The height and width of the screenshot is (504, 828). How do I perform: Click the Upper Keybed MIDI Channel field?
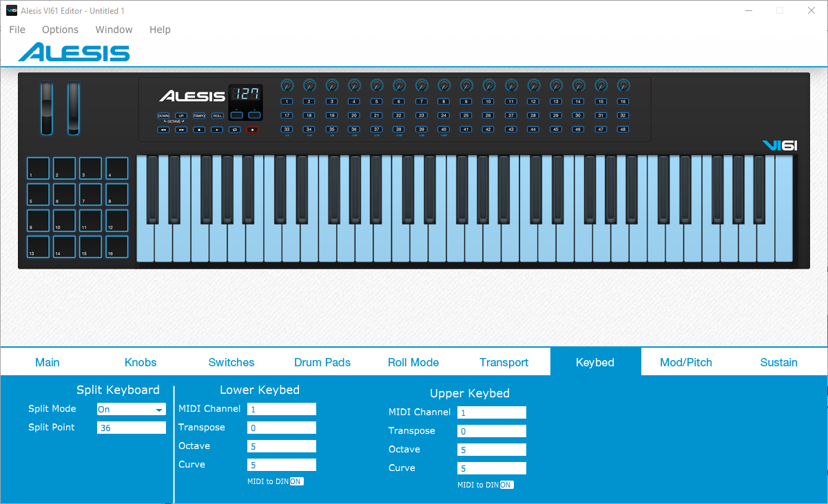pyautogui.click(x=492, y=412)
